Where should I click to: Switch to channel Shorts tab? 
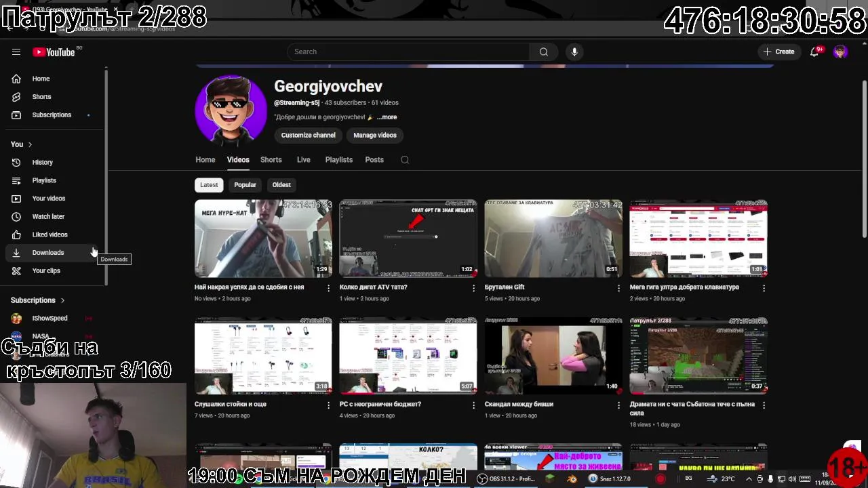271,160
